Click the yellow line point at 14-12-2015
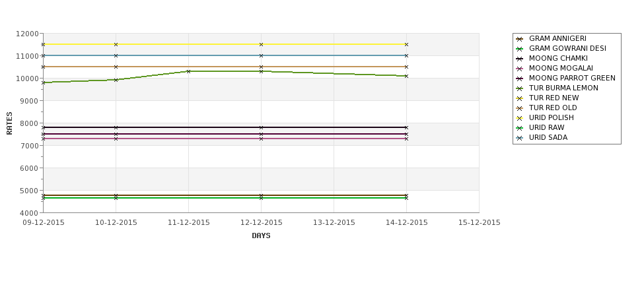The width and height of the screenshot is (644, 283). coord(406,44)
